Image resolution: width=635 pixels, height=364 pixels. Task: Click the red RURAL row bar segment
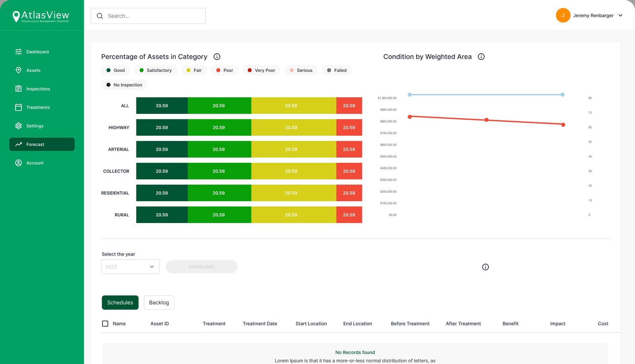[x=349, y=215]
